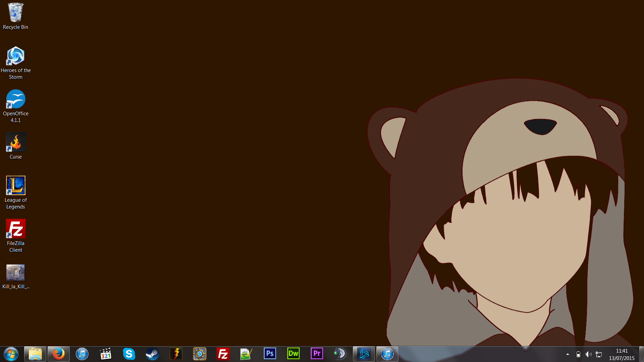
Task: Open Notepad++ from the taskbar
Action: (x=247, y=354)
